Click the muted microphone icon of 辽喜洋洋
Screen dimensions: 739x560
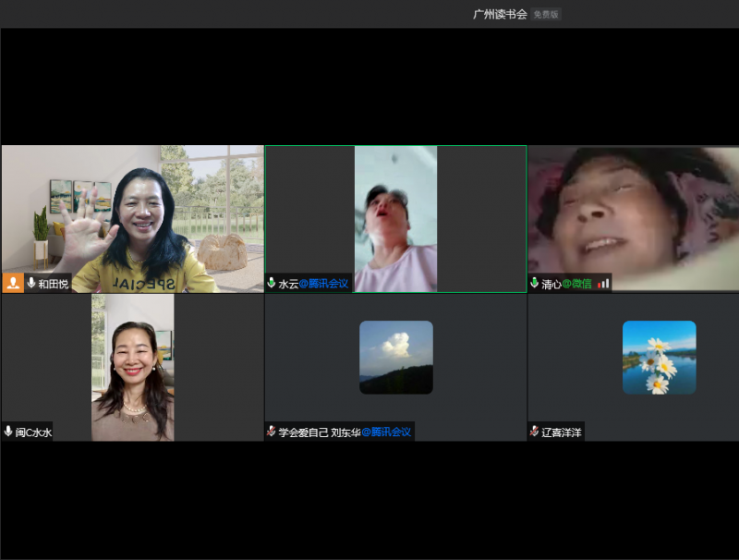click(x=535, y=432)
